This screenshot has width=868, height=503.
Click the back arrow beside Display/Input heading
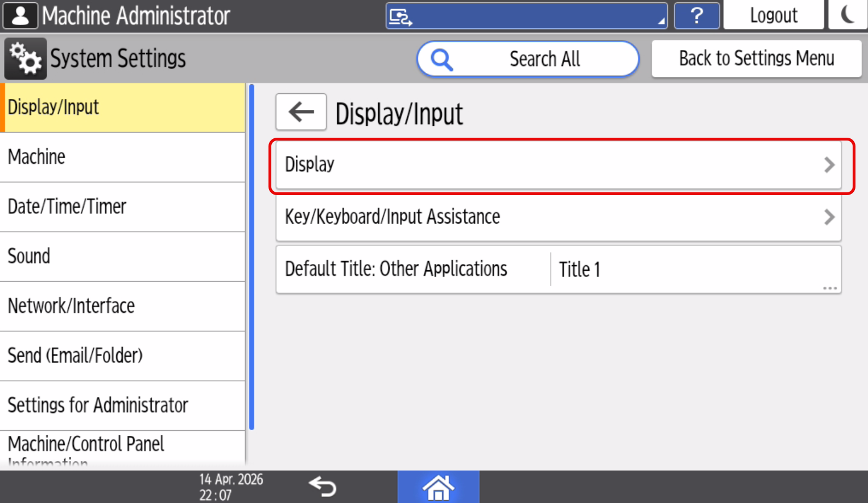click(x=301, y=112)
